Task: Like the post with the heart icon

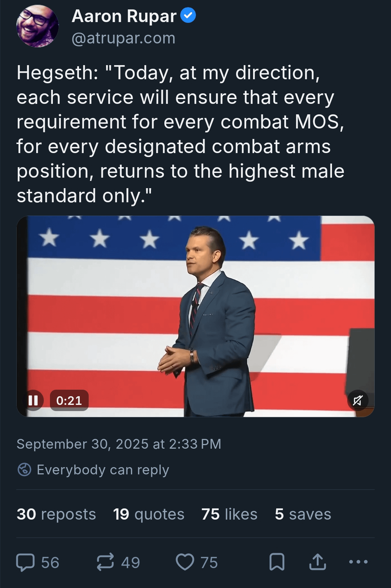Action: click(185, 562)
